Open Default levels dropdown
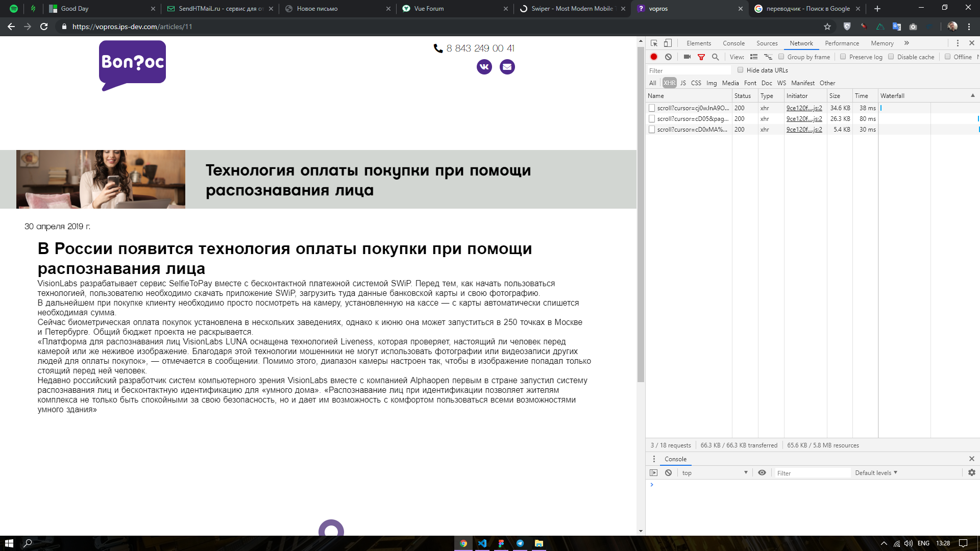This screenshot has height=551, width=980. (x=876, y=473)
